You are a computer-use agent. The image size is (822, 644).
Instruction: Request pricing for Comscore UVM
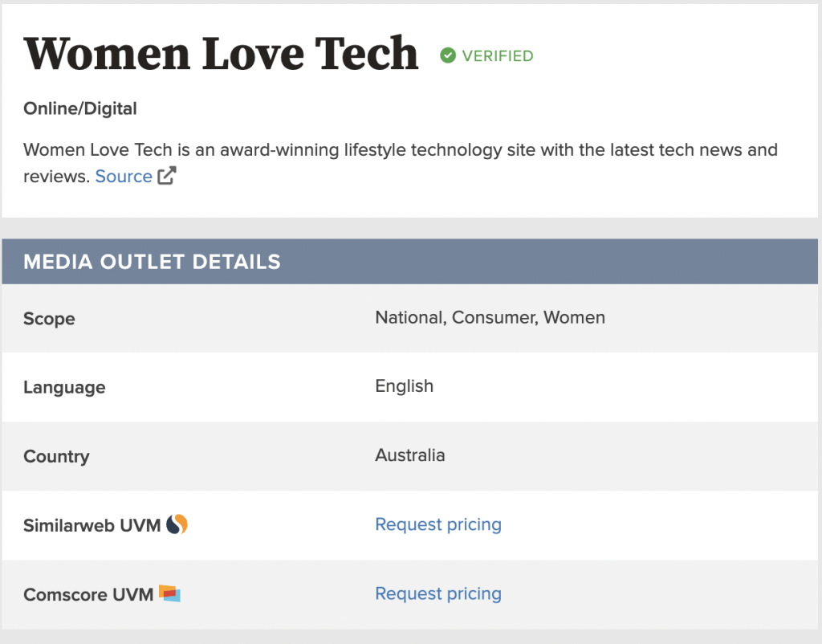pyautogui.click(x=438, y=593)
